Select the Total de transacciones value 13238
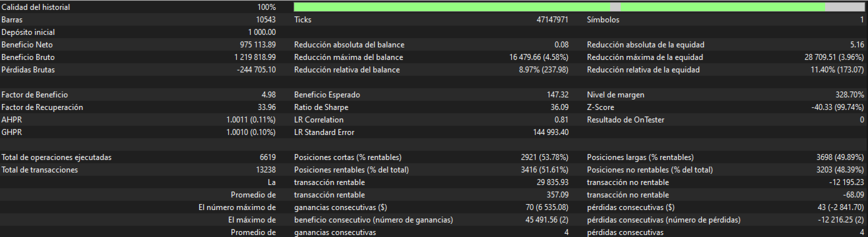The height and width of the screenshot is (237, 868). click(266, 170)
